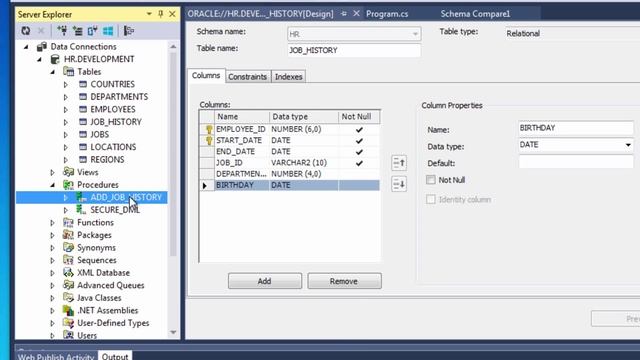This screenshot has width=640, height=360.
Task: Toggle Not Null for EMPLOYEE_ID row
Action: 359,129
